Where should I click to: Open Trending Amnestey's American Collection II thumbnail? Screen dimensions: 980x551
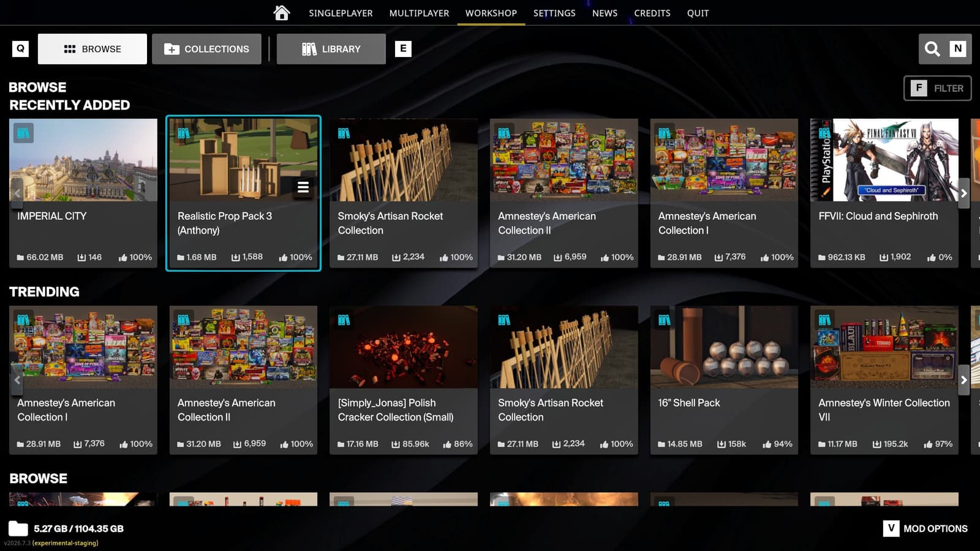[243, 347]
